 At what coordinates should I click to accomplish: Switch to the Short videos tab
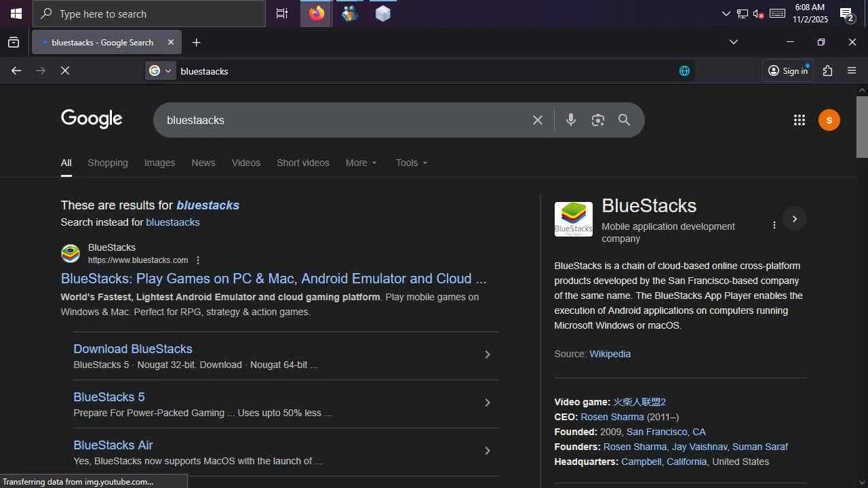303,163
